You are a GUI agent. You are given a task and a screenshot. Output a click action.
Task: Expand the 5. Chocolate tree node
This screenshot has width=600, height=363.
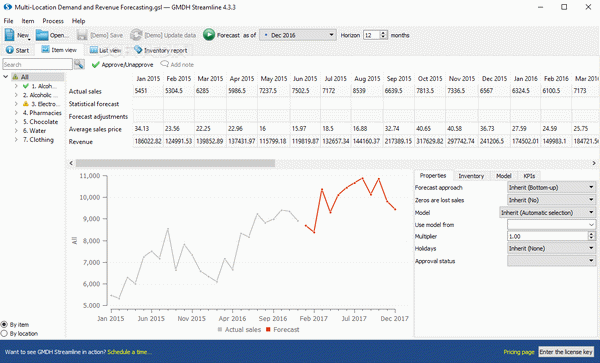tap(16, 122)
